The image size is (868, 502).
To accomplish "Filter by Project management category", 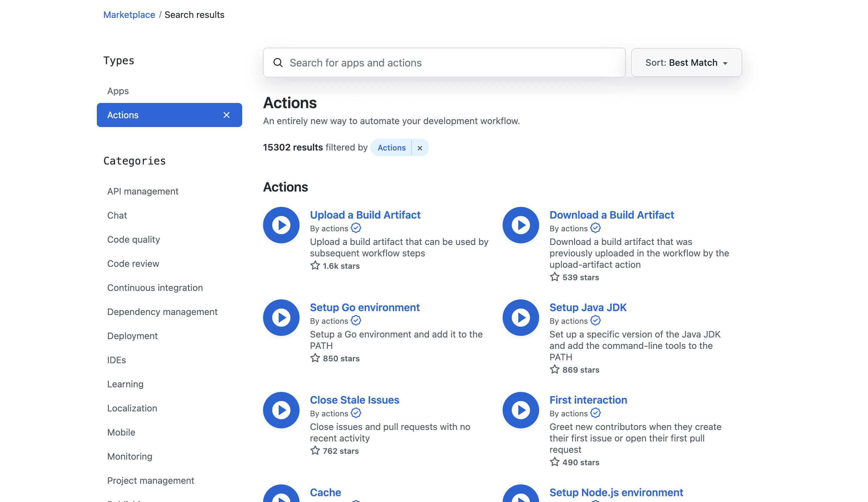I will point(151,480).
